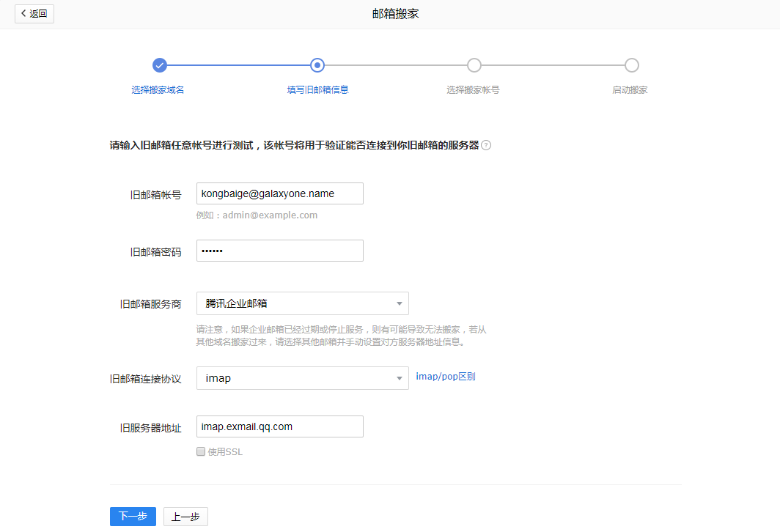
Task: Select the 启动搬家 step label
Action: pos(630,90)
